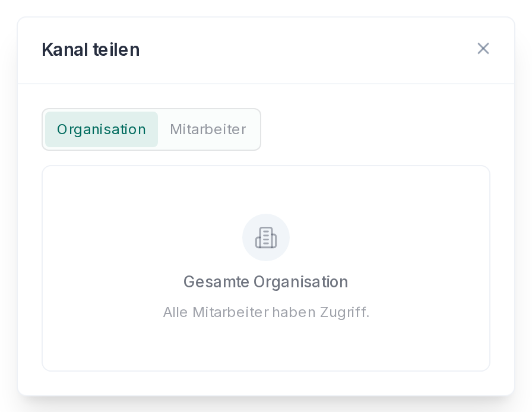
Task: Switch to the Mitarbeiter tab
Action: [208, 129]
